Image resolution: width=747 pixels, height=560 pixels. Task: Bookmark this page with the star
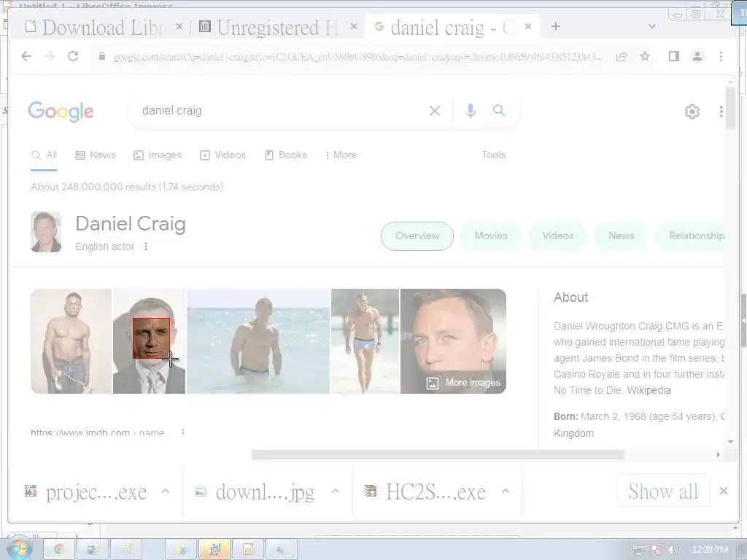coord(645,56)
